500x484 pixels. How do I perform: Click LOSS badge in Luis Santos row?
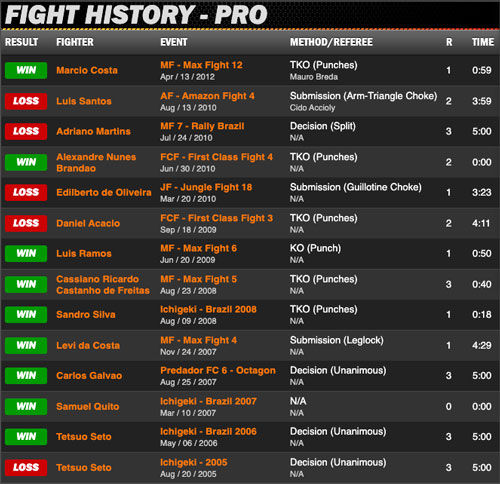pyautogui.click(x=26, y=101)
